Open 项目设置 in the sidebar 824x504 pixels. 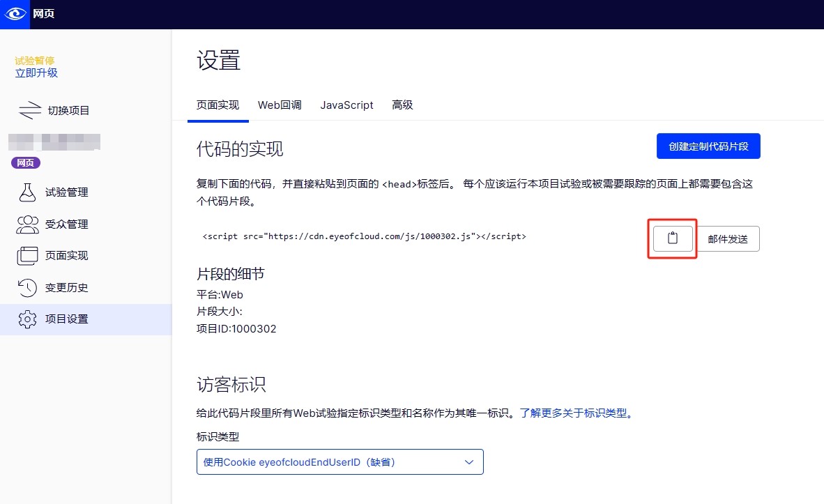pyautogui.click(x=86, y=319)
